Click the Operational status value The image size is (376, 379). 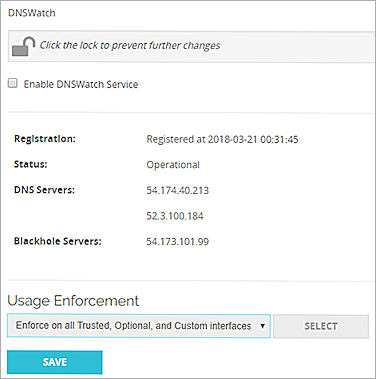click(x=173, y=165)
